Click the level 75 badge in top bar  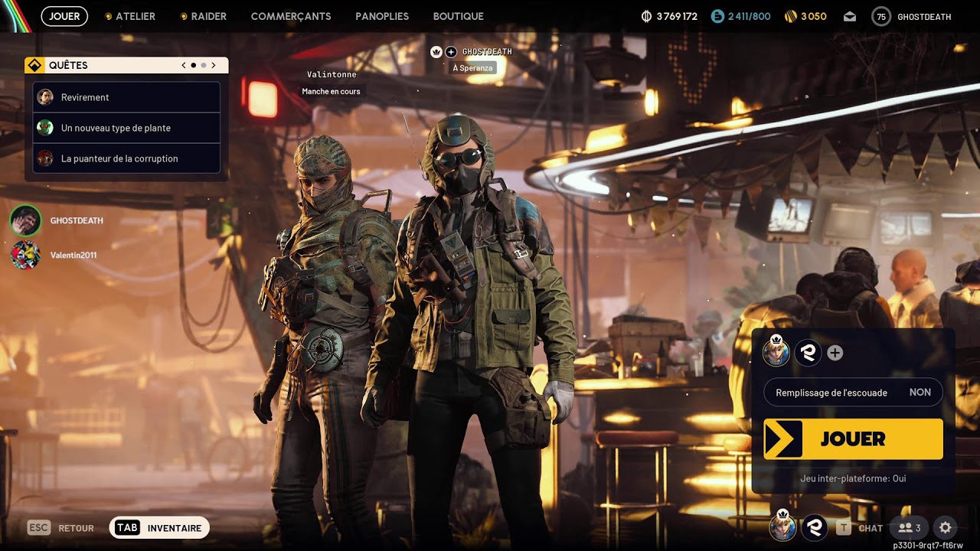(x=881, y=16)
